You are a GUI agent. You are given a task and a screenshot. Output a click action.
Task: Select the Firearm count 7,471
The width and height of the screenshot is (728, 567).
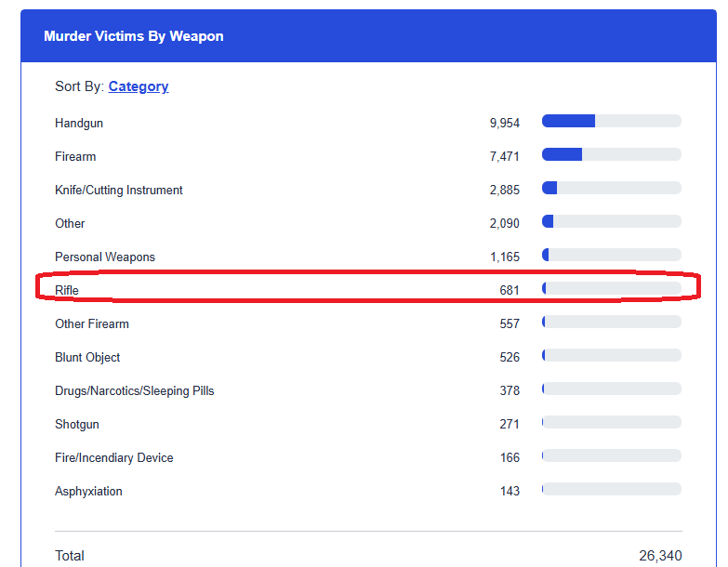505,157
